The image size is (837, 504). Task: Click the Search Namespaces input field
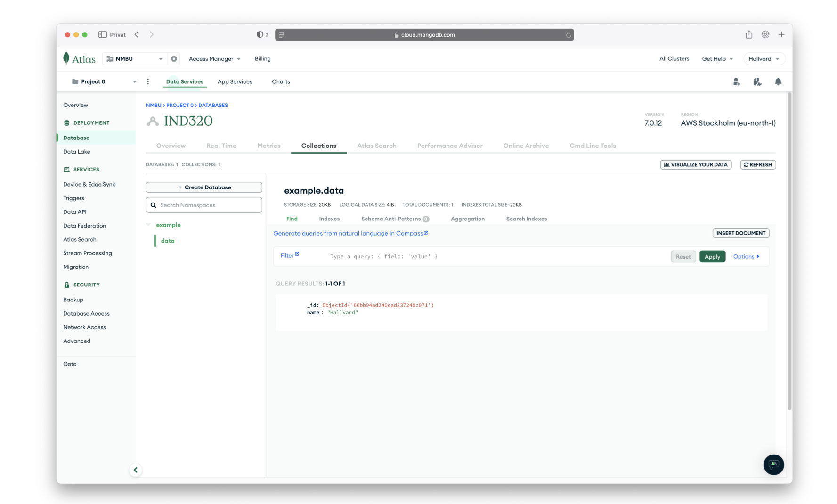(204, 205)
